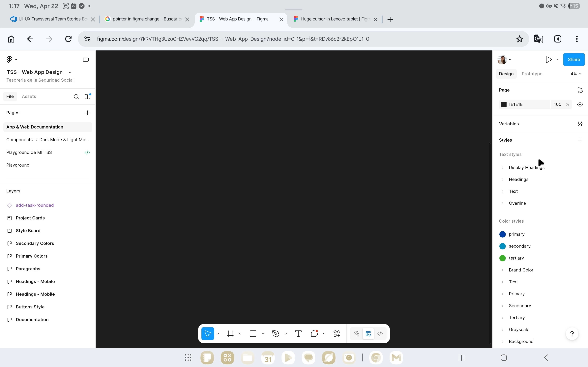Add a new page with plus
Screen dimensions: 588x367
pyautogui.click(x=87, y=113)
